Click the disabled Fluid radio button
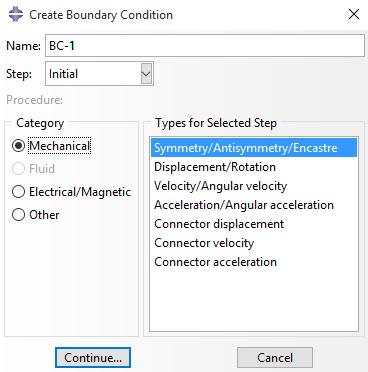This screenshot has width=368, height=372. 18,169
